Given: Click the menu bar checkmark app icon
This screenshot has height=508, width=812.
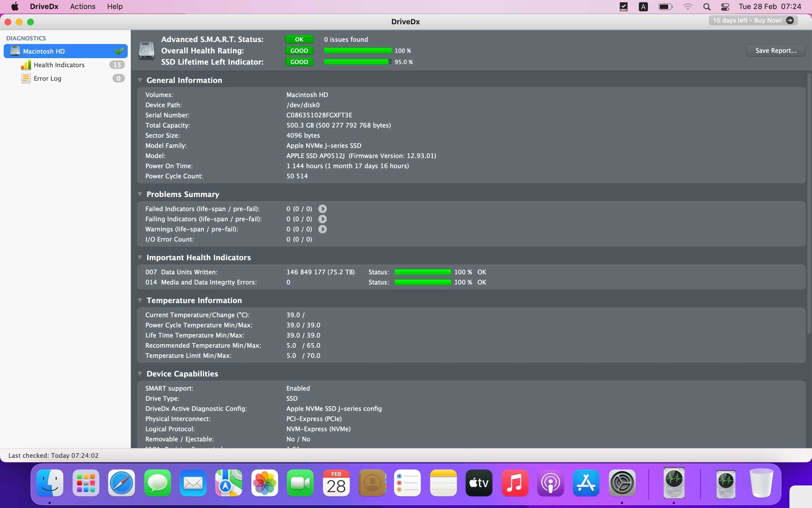Looking at the screenshot, I should click(623, 7).
